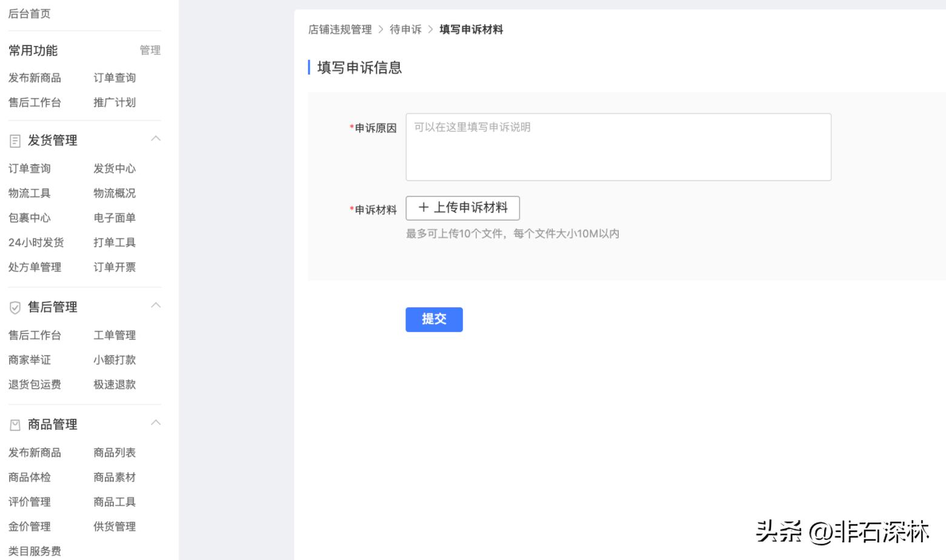This screenshot has height=560, width=946.
Task: Open 推广计划 from 常用功能
Action: pos(115,102)
